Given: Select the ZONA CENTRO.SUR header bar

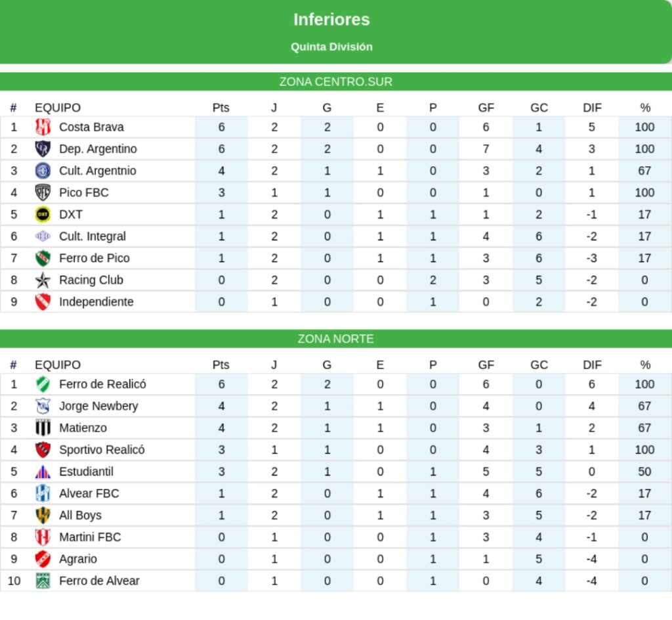Looking at the screenshot, I should coord(335,82).
